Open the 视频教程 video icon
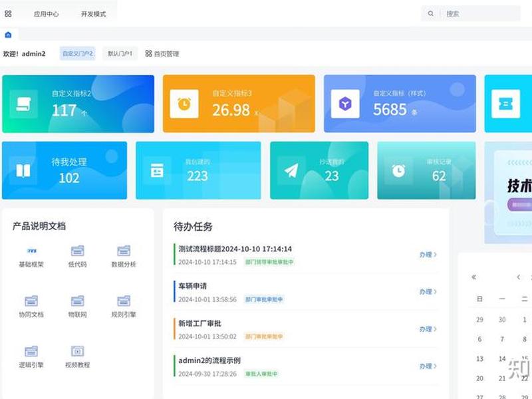The image size is (532, 399). (77, 351)
